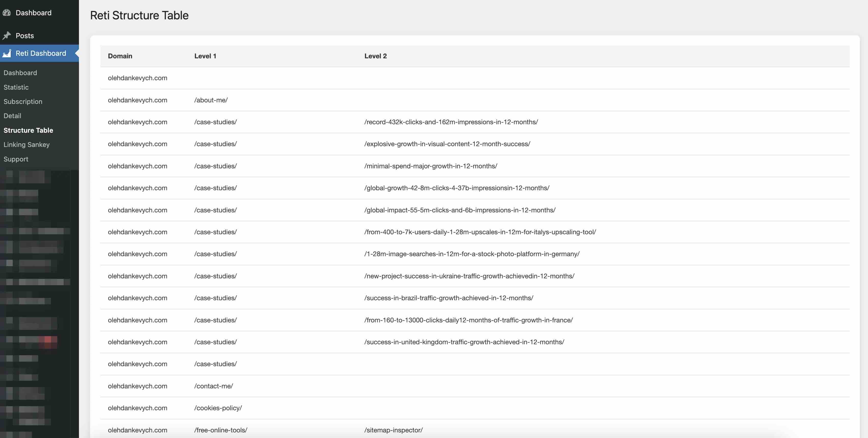Select the /about-me/ Level 1 cell

click(211, 100)
